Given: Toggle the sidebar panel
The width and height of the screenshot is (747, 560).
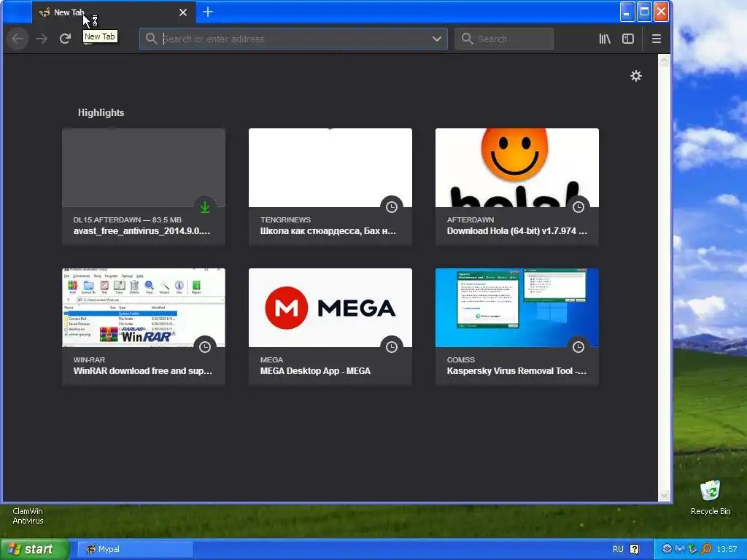Looking at the screenshot, I should 628,39.
